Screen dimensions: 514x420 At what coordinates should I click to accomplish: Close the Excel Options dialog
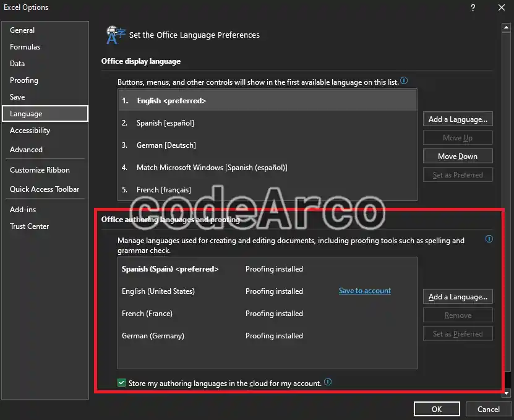coord(502,7)
